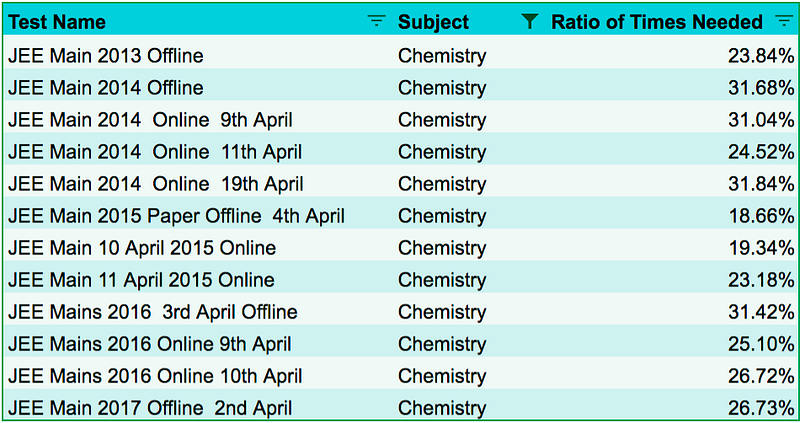Click the Ratio of Times Needed header
The height and width of the screenshot is (423, 800).
pos(657,22)
